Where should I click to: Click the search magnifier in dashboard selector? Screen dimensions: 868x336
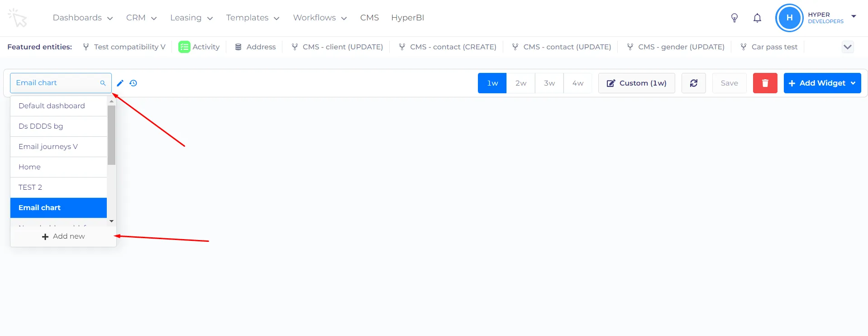(103, 83)
